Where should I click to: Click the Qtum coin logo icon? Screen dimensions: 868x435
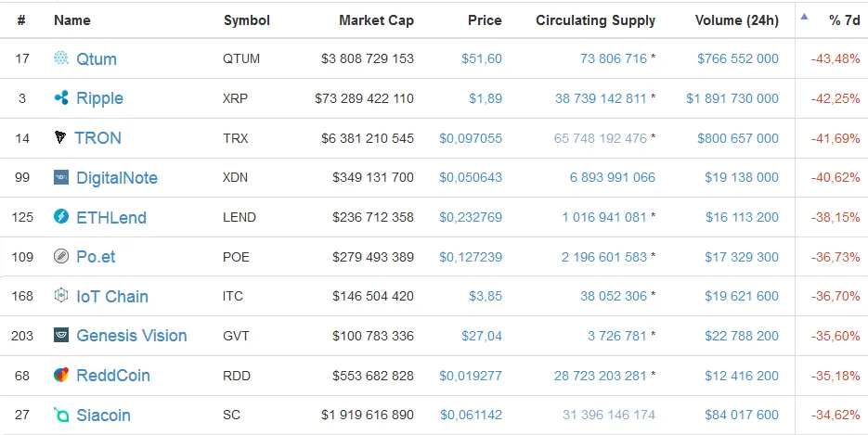61,58
